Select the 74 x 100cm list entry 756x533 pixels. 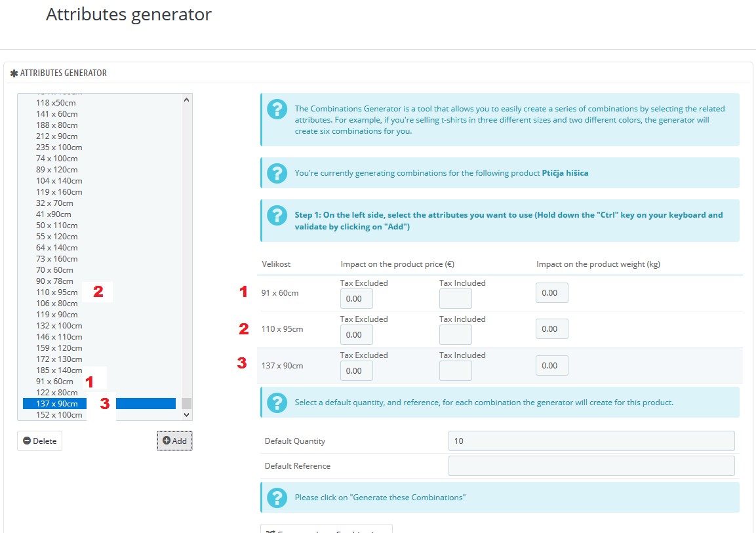point(56,158)
